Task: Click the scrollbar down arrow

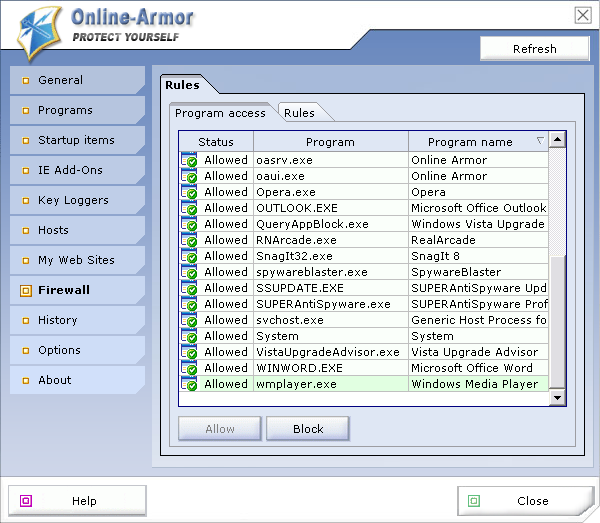Action: 558,398
